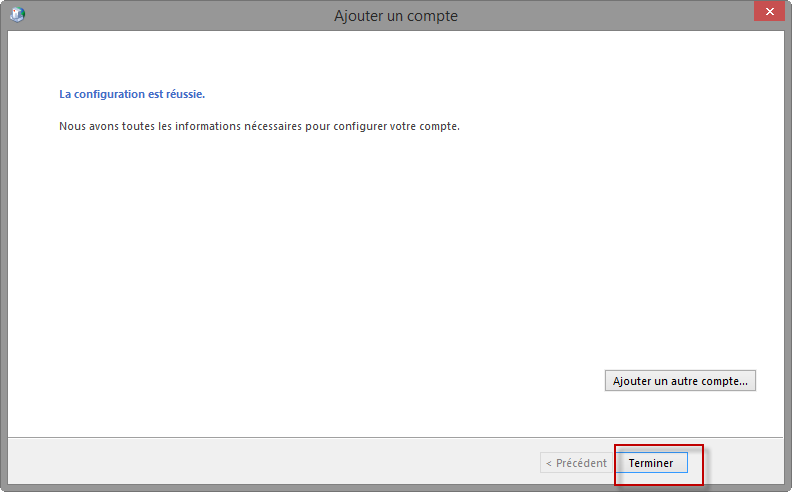Click the Terminer button to finish setup
The height and width of the screenshot is (492, 792).
[651, 463]
